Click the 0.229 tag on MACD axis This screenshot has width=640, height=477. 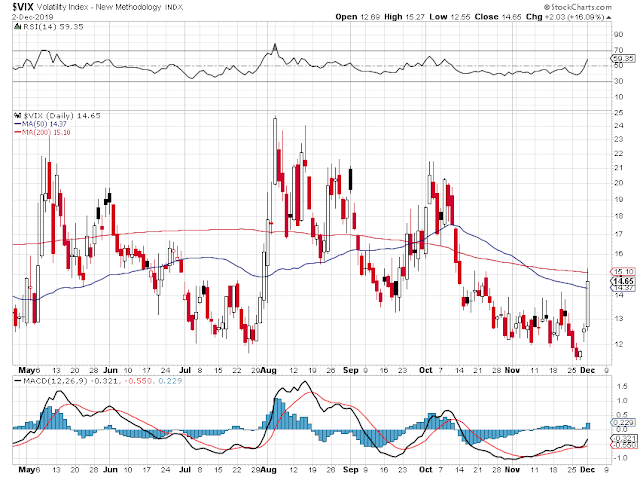coord(624,423)
